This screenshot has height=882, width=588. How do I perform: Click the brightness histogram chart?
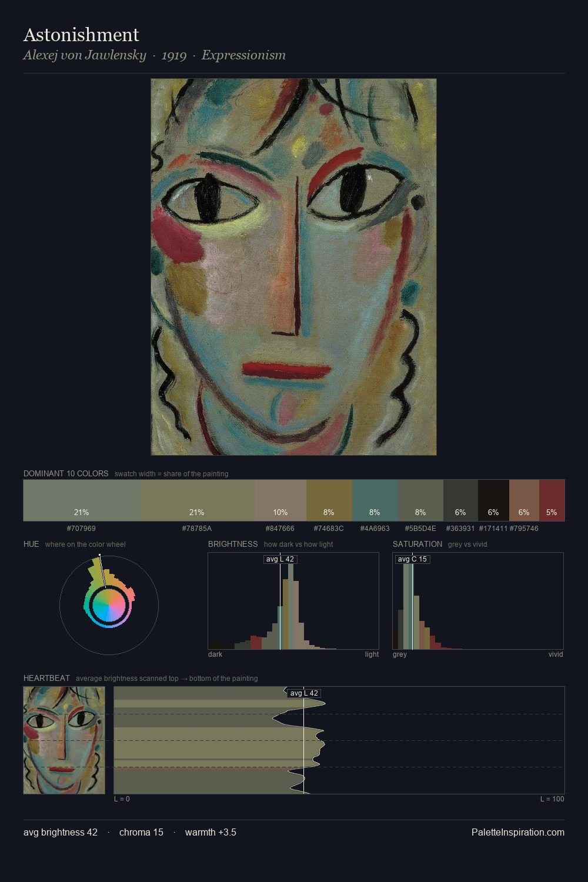293,601
